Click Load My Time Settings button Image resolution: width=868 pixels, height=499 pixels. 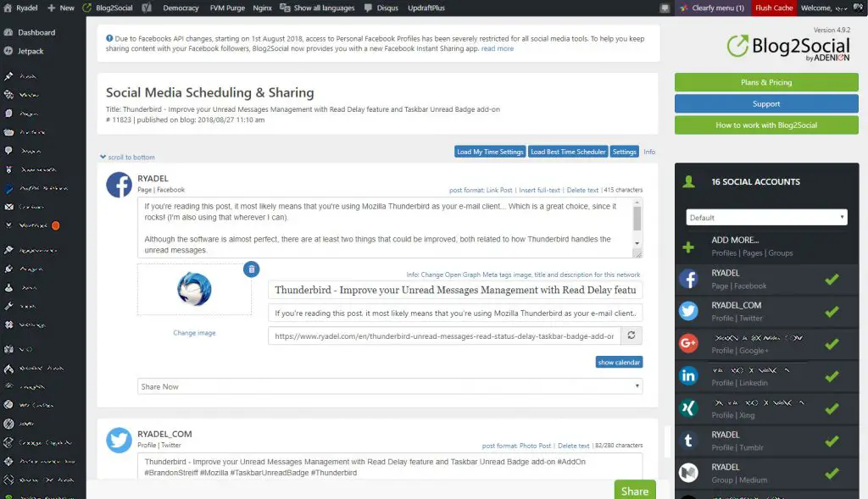[490, 152]
